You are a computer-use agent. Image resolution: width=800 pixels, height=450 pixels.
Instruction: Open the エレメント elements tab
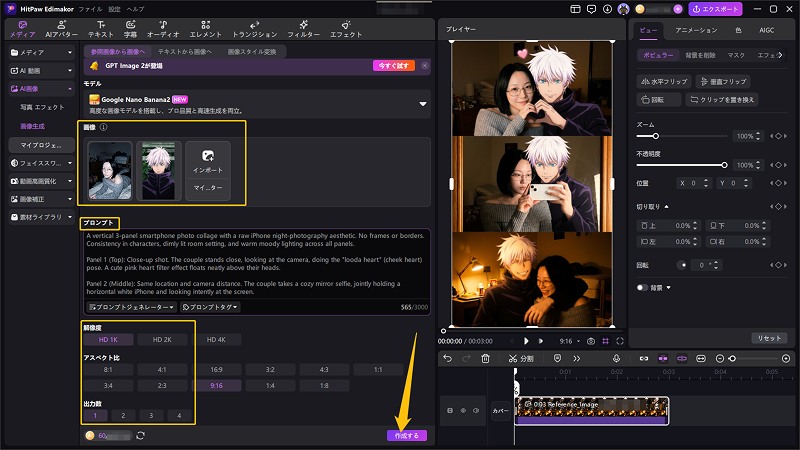206,29
